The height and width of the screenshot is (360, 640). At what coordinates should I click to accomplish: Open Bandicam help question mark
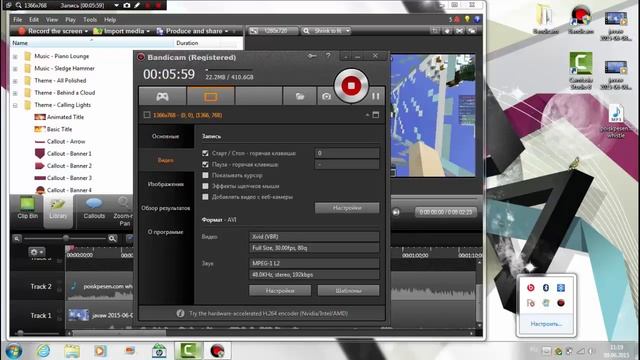(328, 56)
